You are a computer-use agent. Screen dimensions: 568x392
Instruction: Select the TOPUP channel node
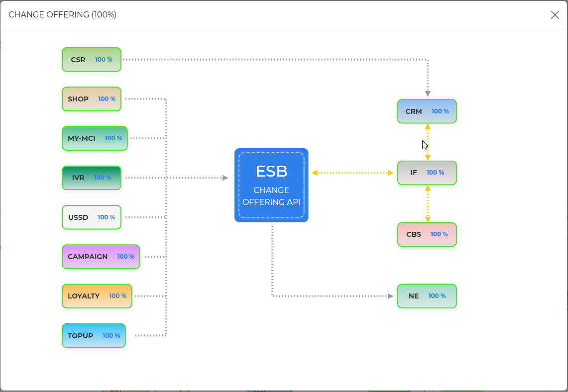tap(94, 336)
